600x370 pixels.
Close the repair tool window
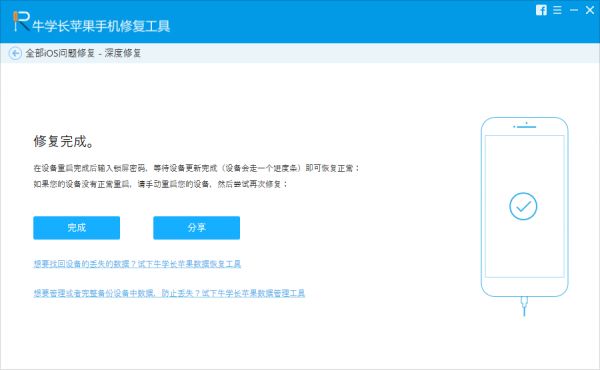pos(590,10)
